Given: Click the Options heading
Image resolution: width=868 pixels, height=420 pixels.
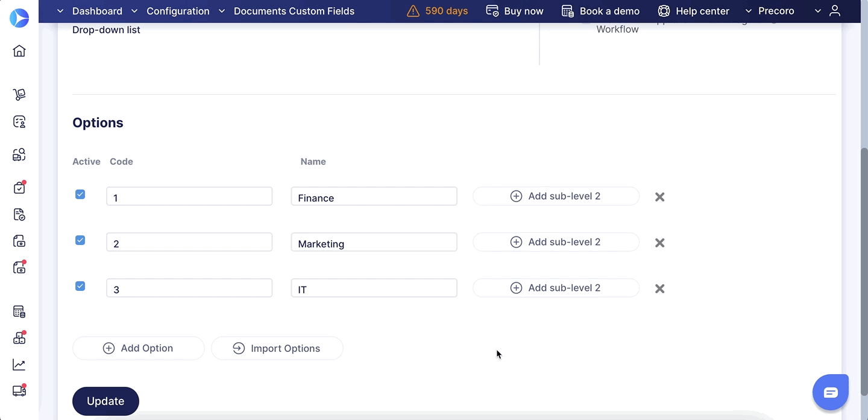Looking at the screenshot, I should click(98, 122).
